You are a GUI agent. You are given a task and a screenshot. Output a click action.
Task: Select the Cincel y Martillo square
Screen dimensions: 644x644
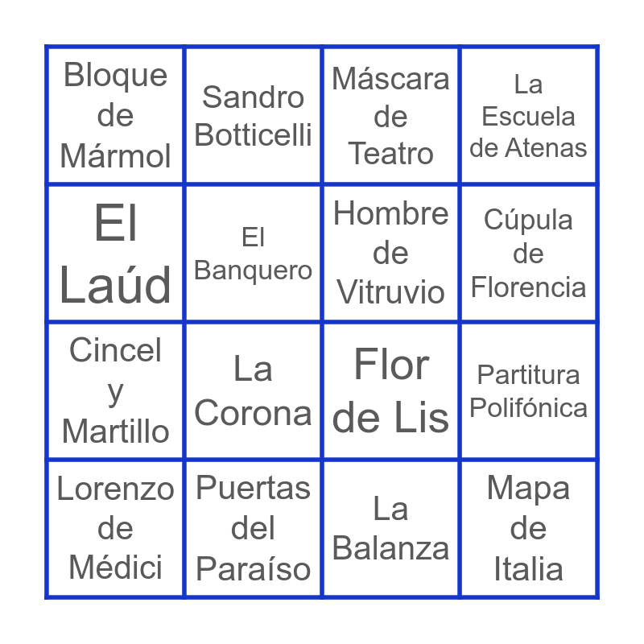point(115,391)
